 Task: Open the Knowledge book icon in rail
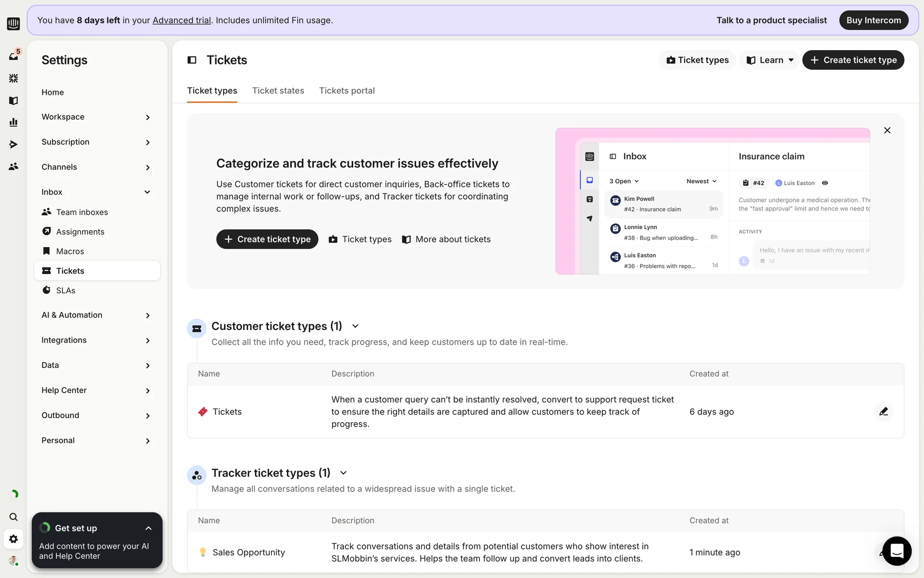13,101
